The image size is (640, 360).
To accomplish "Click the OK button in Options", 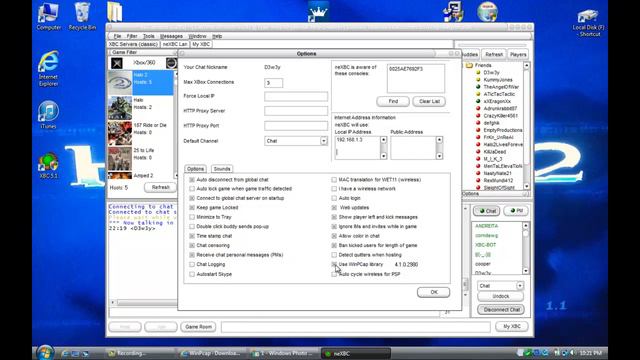I will click(433, 292).
